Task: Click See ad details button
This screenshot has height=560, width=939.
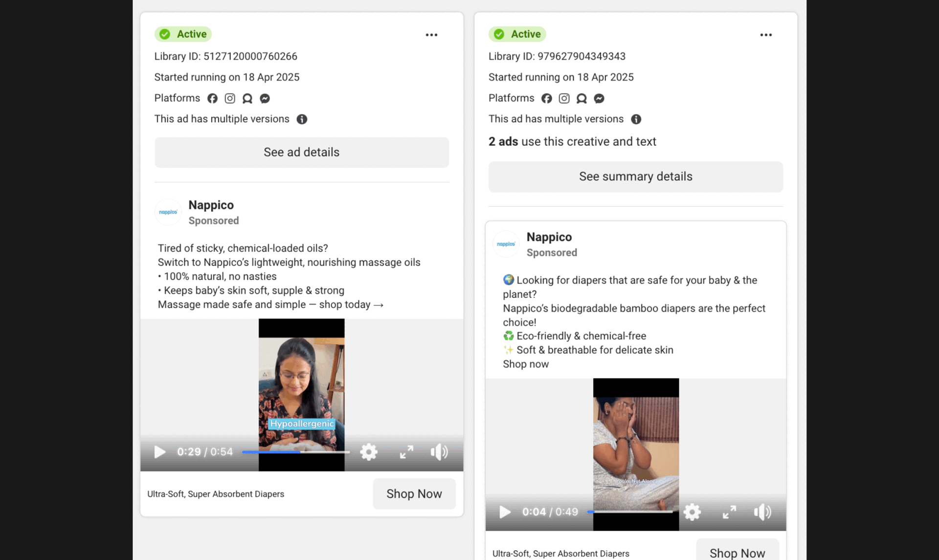Action: pos(302,152)
